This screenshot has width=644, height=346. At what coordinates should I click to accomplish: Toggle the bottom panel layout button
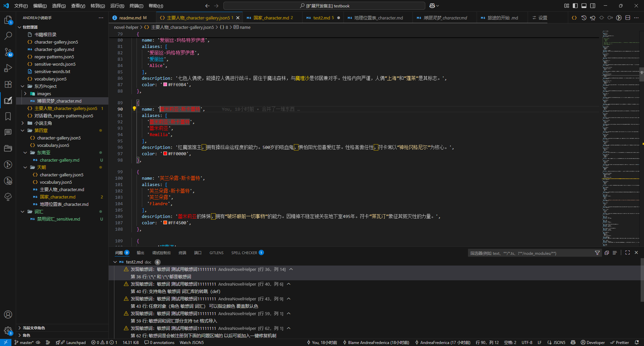coord(584,6)
